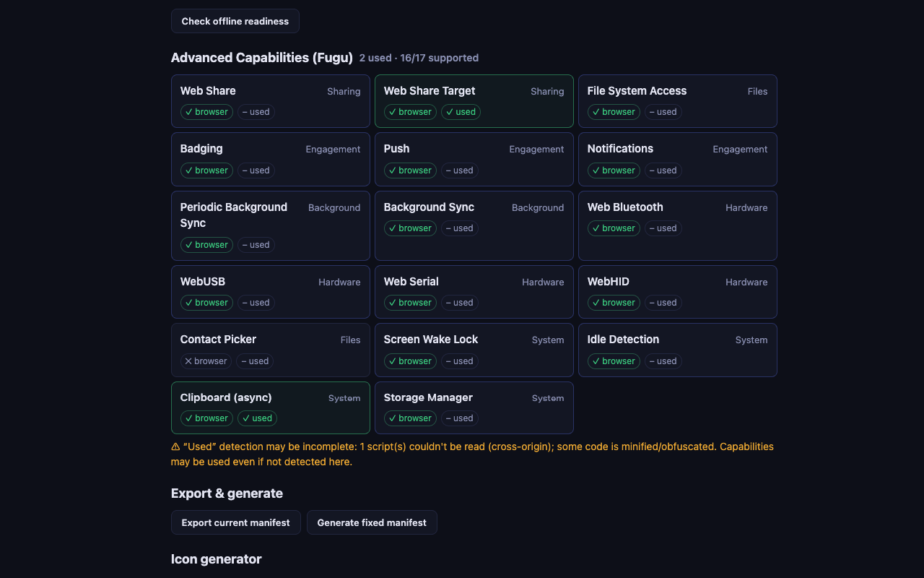This screenshot has width=924, height=578.
Task: Select the Periodic Background Sync card
Action: (271, 225)
